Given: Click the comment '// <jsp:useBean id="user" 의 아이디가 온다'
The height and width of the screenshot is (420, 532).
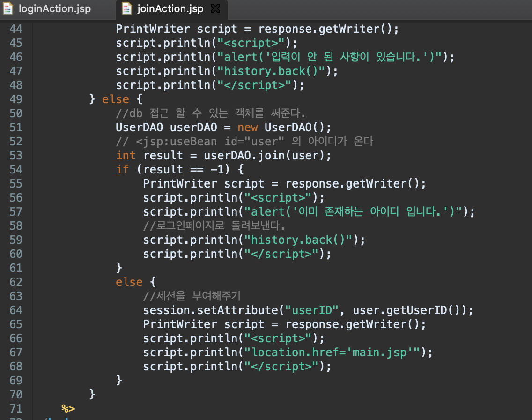Looking at the screenshot, I should pos(244,141).
